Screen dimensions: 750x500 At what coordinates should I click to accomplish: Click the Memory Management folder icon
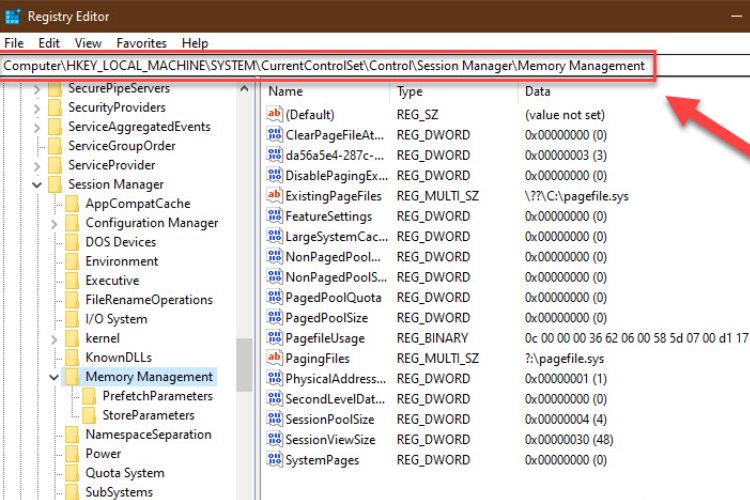[x=72, y=377]
